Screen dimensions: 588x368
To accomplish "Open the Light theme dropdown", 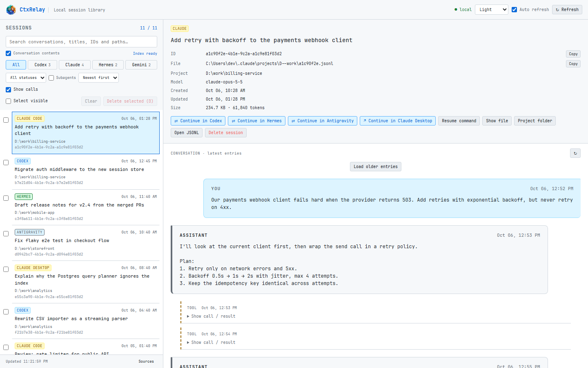I will [491, 9].
